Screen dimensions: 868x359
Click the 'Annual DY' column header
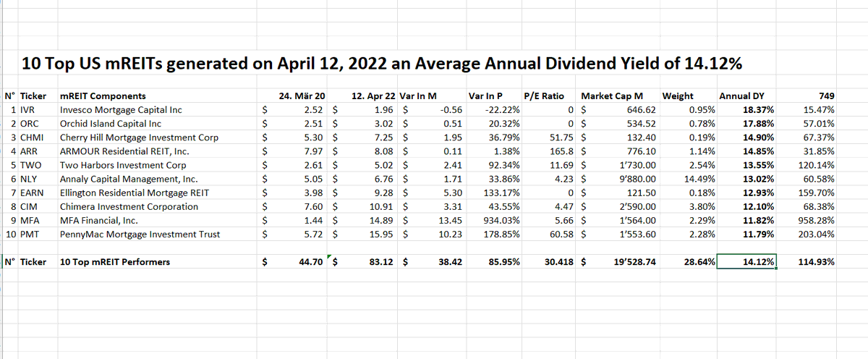point(741,96)
